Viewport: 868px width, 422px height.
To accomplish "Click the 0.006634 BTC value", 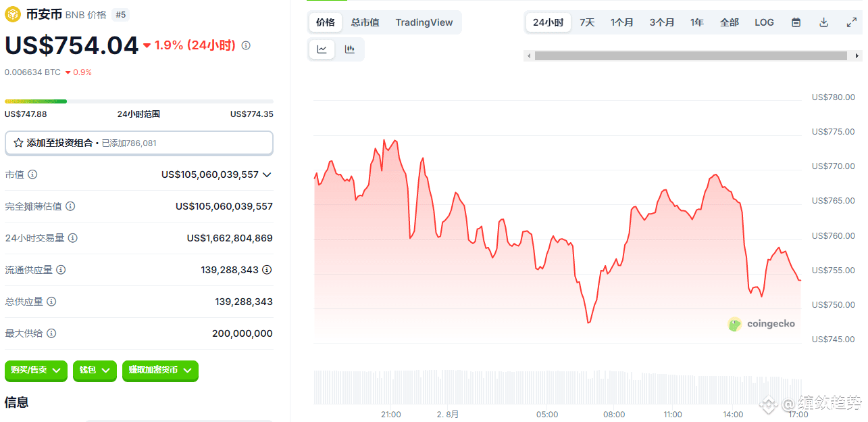I will (x=32, y=72).
